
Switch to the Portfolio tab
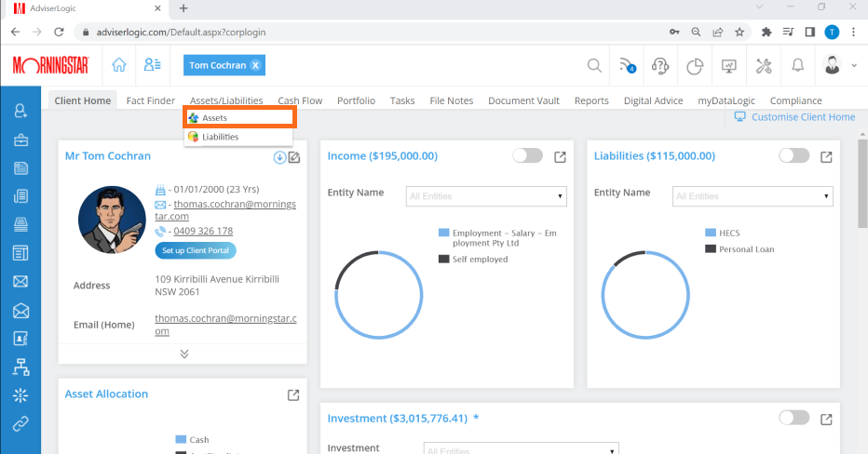tap(356, 100)
